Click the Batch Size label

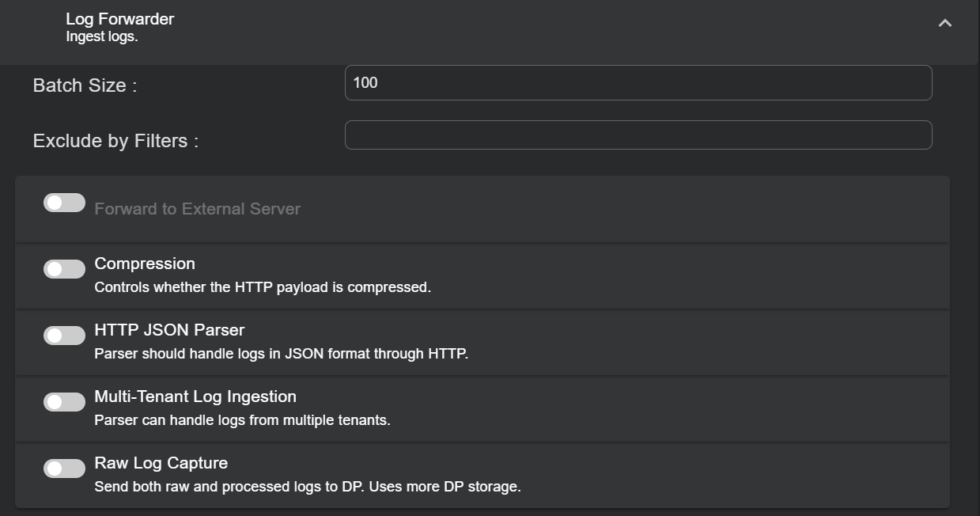85,85
